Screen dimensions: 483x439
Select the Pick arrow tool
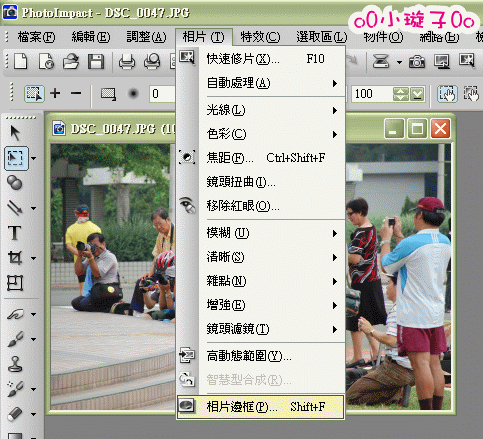(15, 133)
